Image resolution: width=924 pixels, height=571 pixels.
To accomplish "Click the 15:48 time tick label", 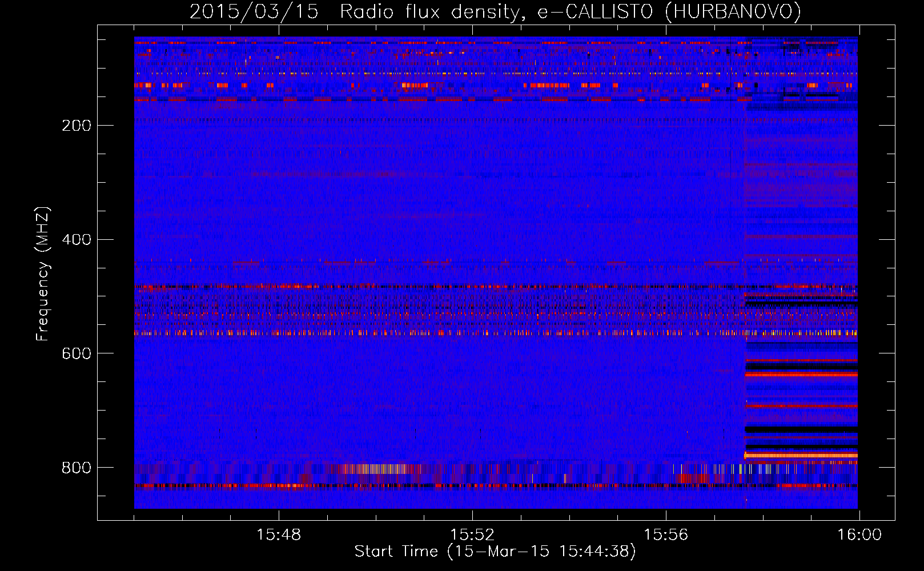I will 279,535.
